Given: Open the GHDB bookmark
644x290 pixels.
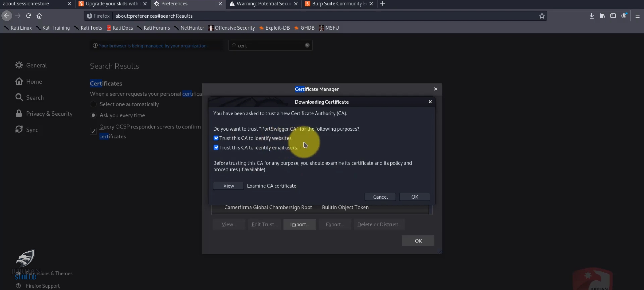Looking at the screenshot, I should (x=304, y=28).
